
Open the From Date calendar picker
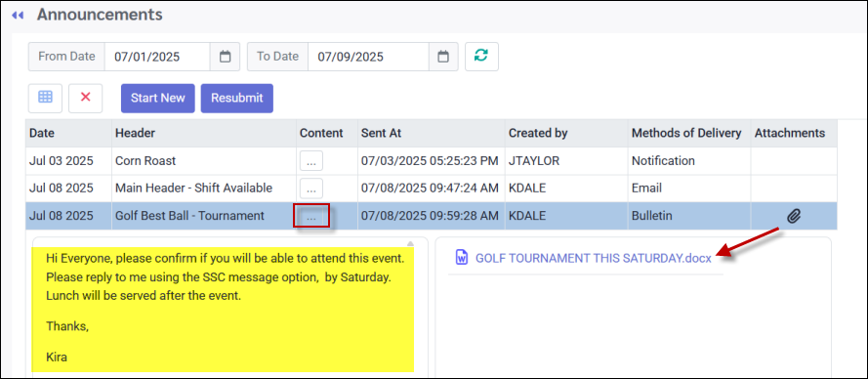(x=225, y=57)
